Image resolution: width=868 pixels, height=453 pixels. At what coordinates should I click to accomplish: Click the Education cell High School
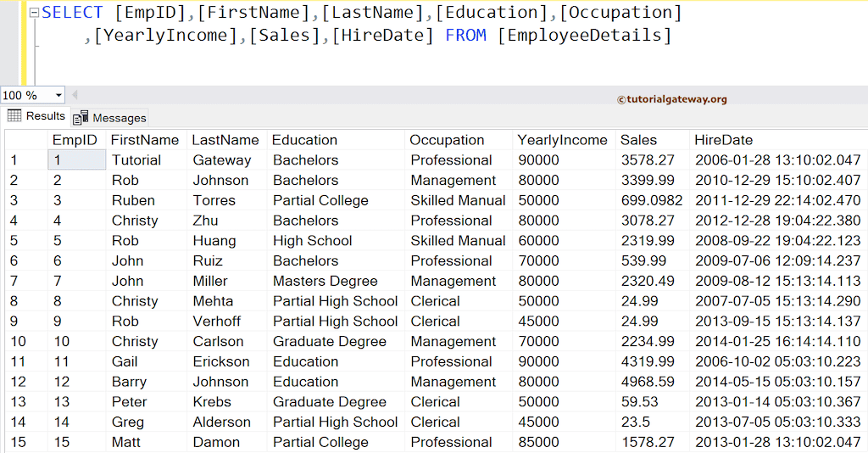tap(336, 241)
